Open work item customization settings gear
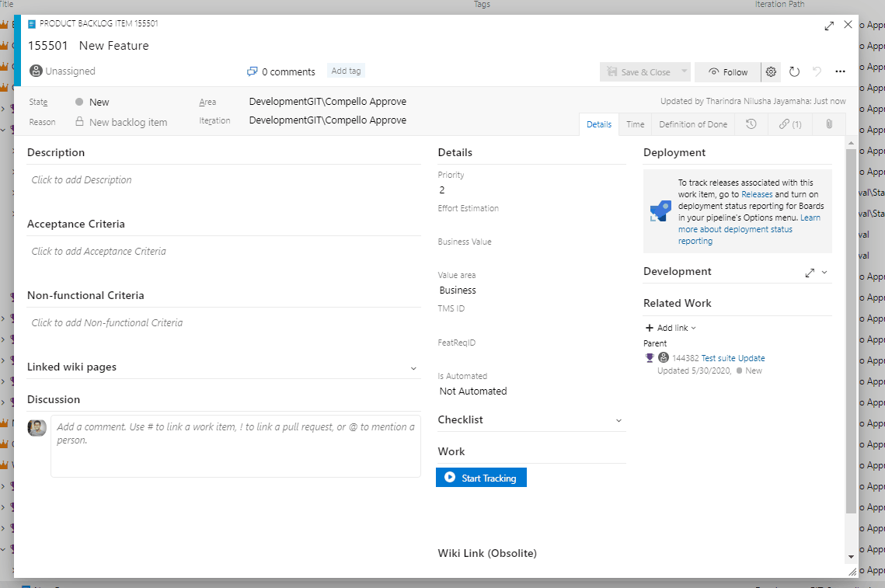This screenshot has width=885, height=588. coord(771,71)
